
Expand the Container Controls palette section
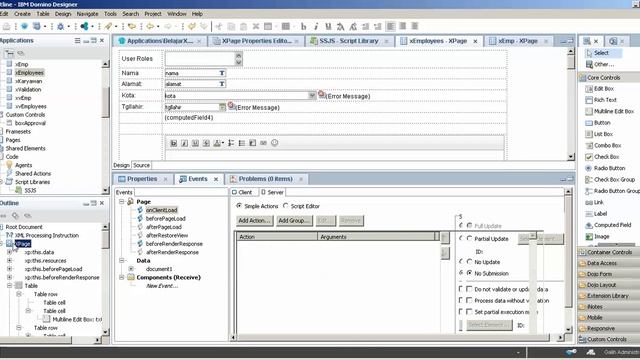(x=609, y=253)
